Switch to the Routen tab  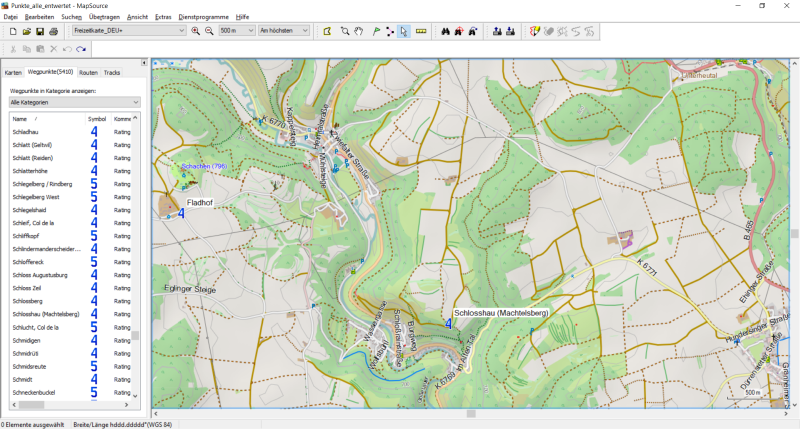coord(88,73)
